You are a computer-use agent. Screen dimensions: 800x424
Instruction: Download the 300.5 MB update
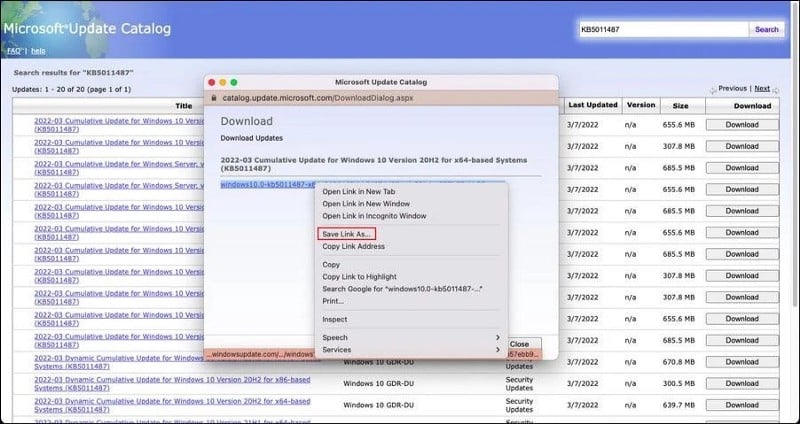point(742,384)
